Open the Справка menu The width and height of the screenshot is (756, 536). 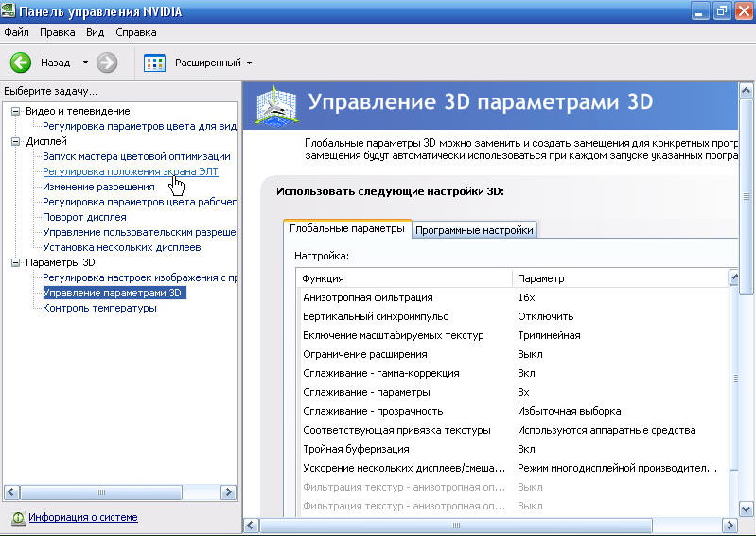136,32
